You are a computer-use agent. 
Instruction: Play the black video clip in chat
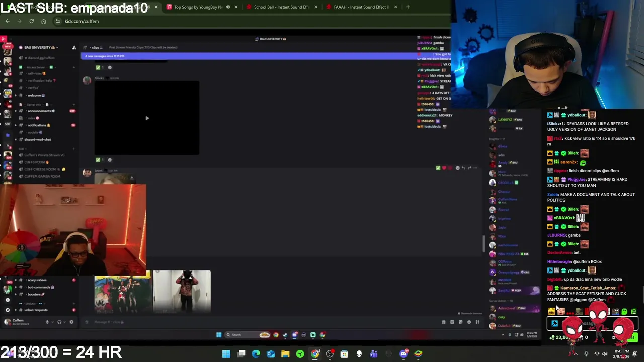click(x=147, y=118)
